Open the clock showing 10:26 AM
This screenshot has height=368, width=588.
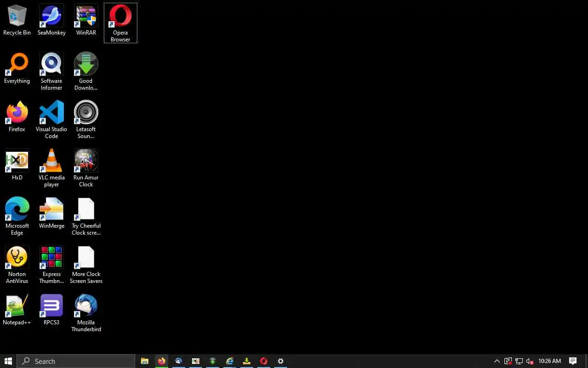[x=550, y=361]
